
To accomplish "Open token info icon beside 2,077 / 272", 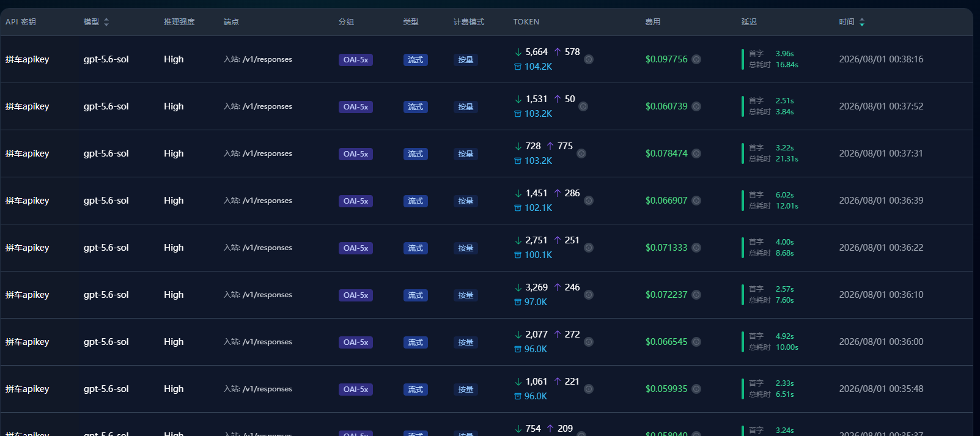I will [x=589, y=342].
